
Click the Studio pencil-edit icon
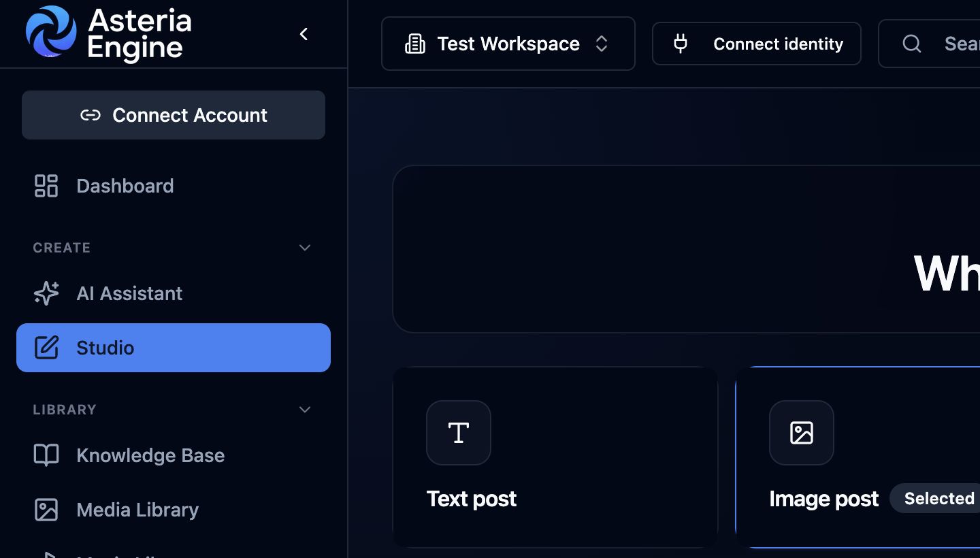[x=46, y=348]
